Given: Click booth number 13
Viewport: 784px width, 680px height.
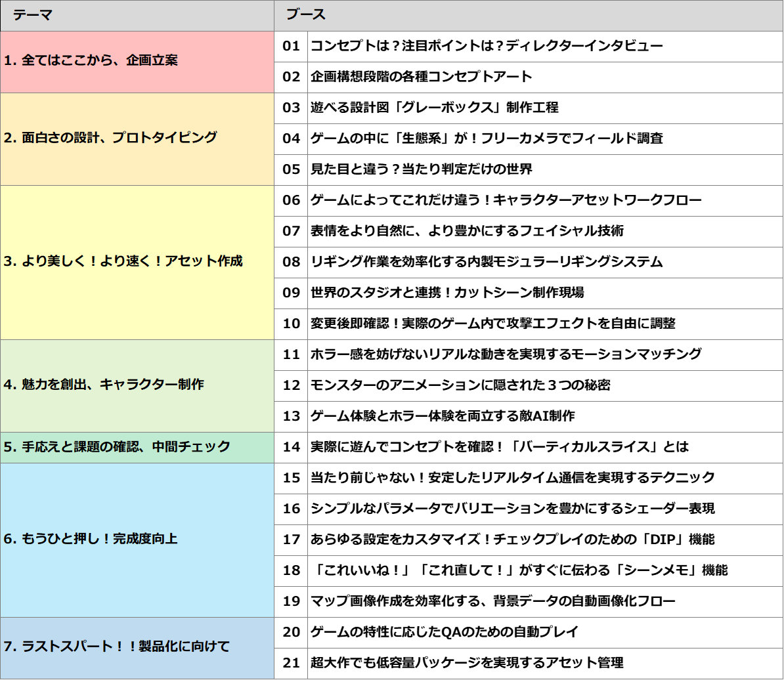Looking at the screenshot, I should 291,417.
